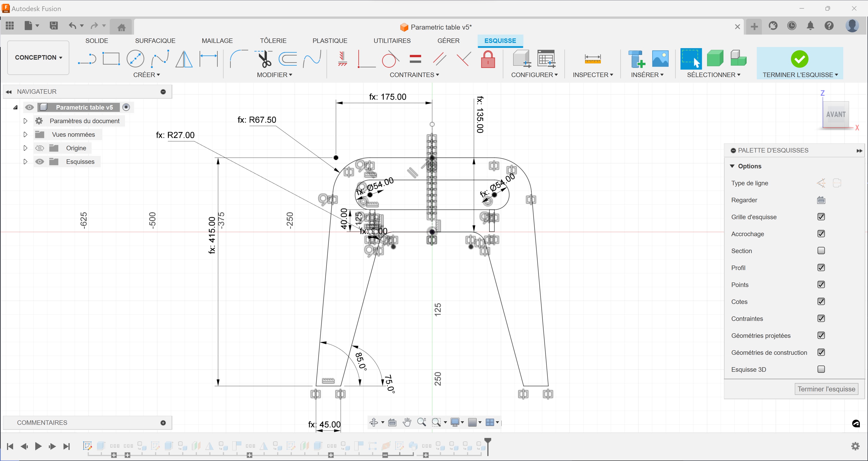Open the CONTRAINTES dropdown menu
The image size is (868, 461).
coord(414,75)
